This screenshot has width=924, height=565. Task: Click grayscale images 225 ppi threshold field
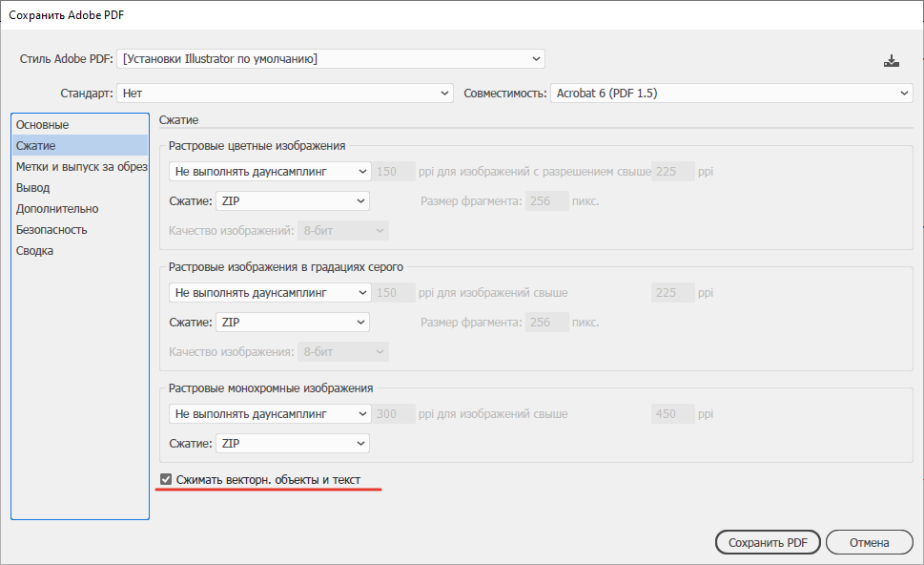coord(673,293)
